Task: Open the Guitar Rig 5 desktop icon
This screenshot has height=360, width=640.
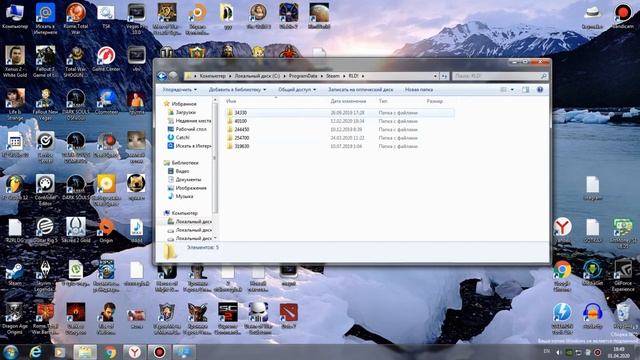Action: pyautogui.click(x=45, y=230)
